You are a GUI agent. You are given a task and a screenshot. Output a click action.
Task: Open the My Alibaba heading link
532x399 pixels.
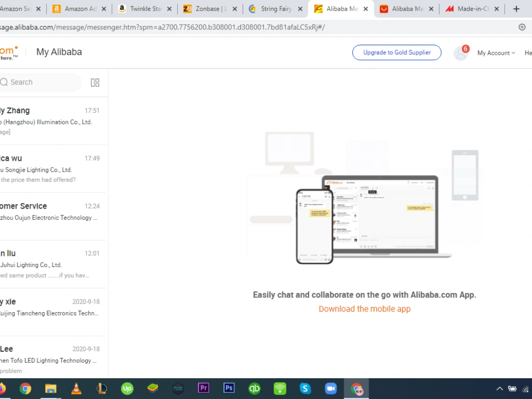pos(59,52)
